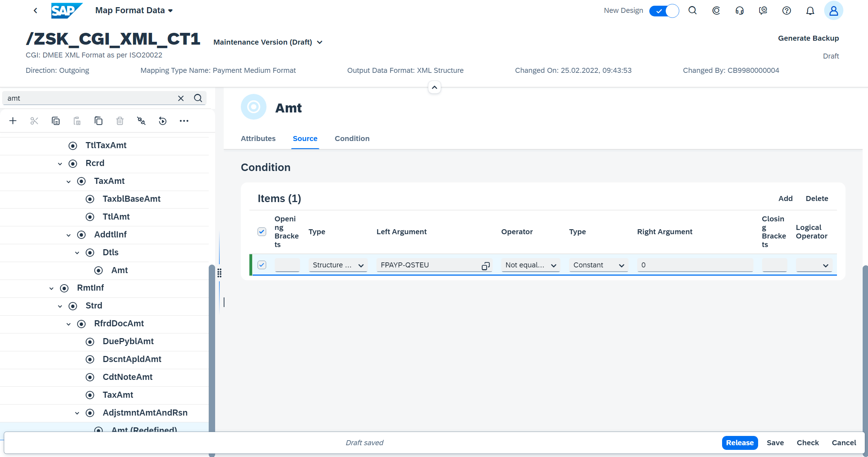The width and height of the screenshot is (868, 457).
Task: Add a new node with plus icon
Action: click(x=13, y=121)
